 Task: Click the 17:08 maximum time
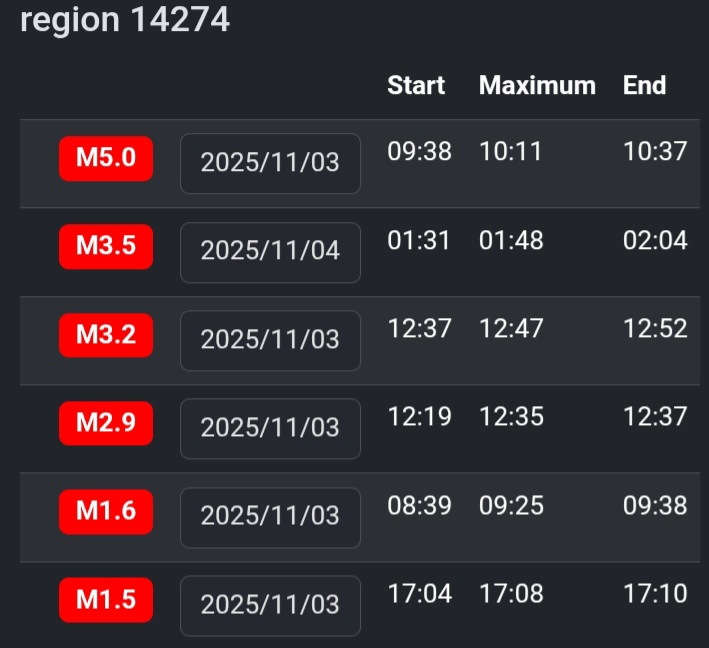[x=511, y=594]
